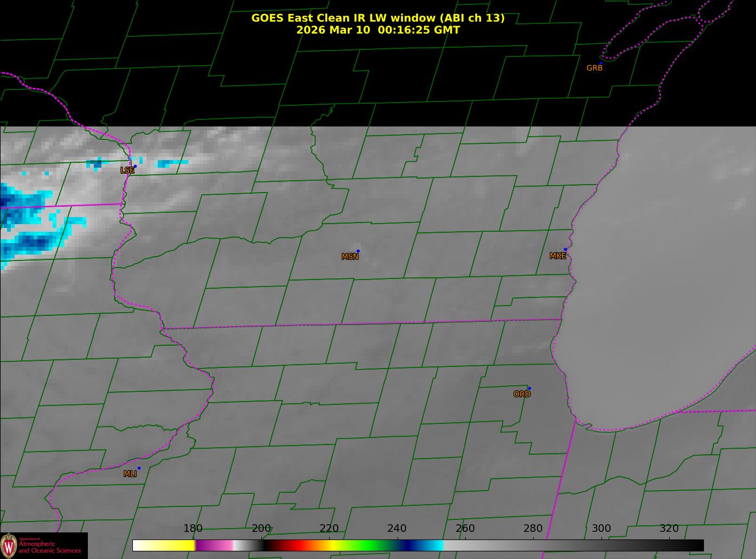The width and height of the screenshot is (756, 559).
Task: Click the 200 tick label on the color scale
Action: (x=261, y=528)
